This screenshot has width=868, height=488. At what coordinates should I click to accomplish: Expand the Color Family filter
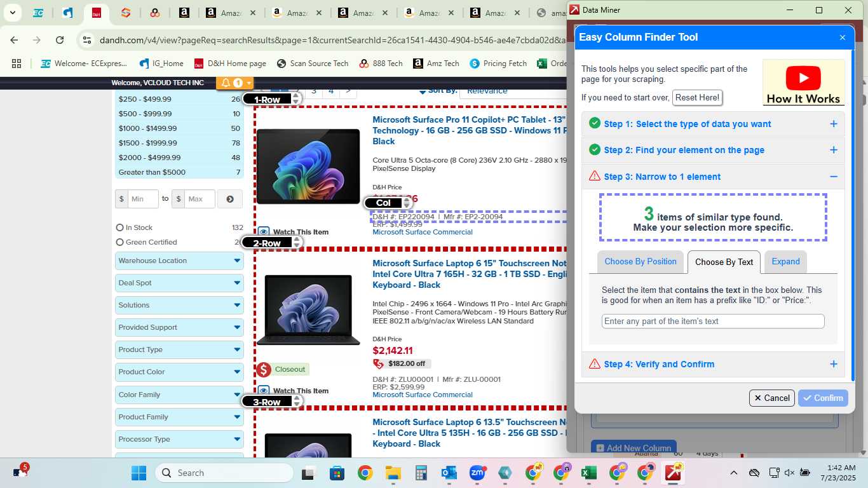click(179, 395)
